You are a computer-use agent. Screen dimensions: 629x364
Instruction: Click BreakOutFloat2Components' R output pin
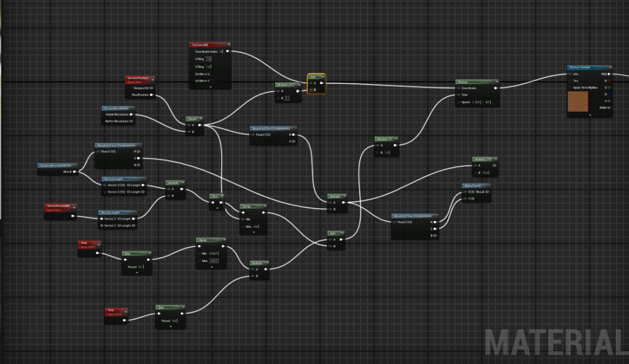click(294, 134)
